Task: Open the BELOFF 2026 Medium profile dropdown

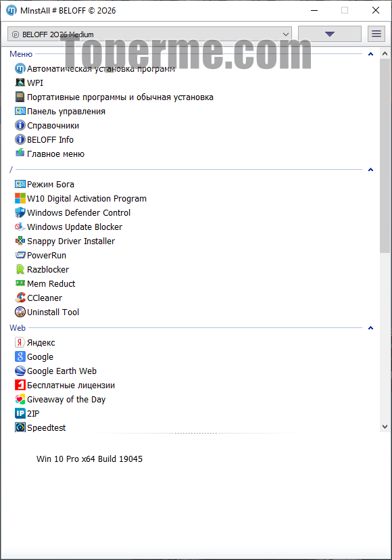Action: pos(149,34)
